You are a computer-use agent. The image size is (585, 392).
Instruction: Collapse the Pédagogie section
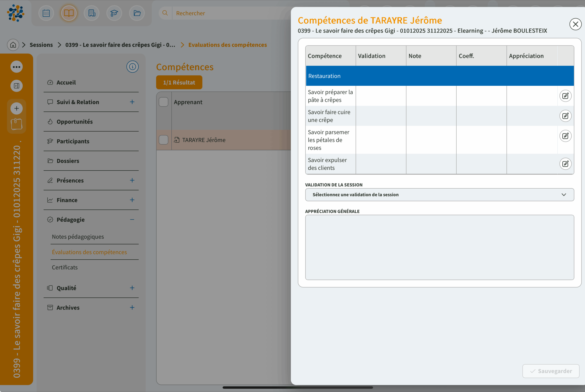tap(132, 219)
